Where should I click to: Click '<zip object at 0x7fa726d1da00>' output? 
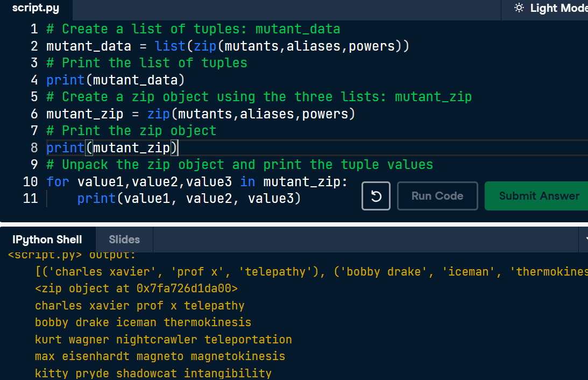(x=136, y=288)
